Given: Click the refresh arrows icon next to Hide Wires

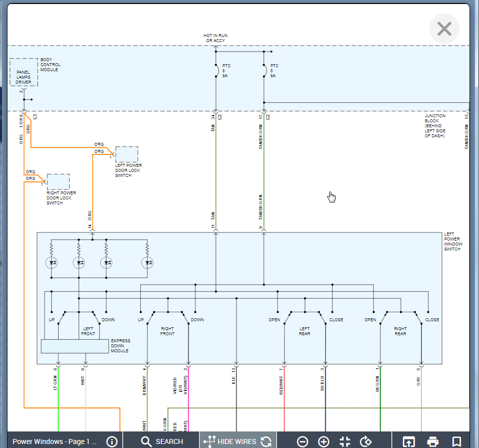Looking at the screenshot, I should click(x=267, y=441).
